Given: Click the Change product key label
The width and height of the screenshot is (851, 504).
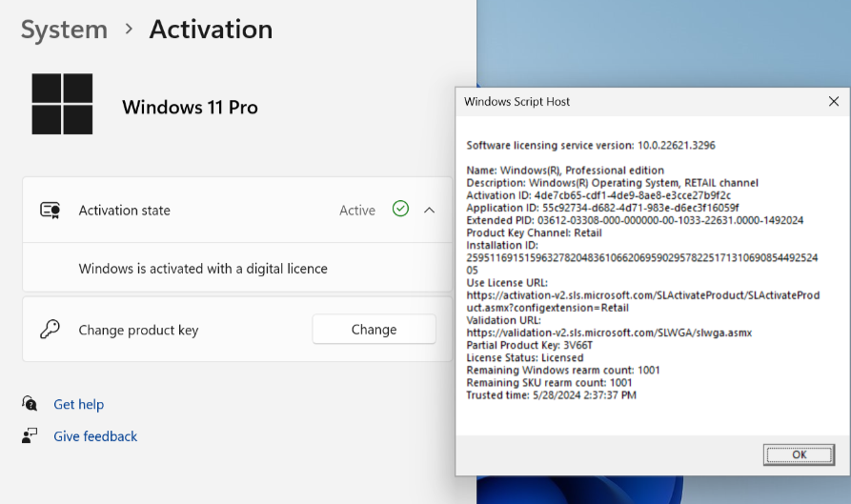Looking at the screenshot, I should [138, 330].
